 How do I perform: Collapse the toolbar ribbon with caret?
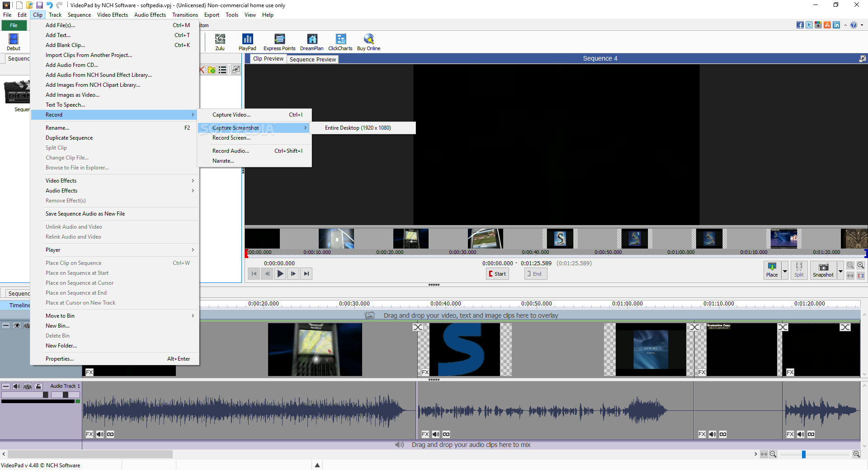[x=845, y=25]
